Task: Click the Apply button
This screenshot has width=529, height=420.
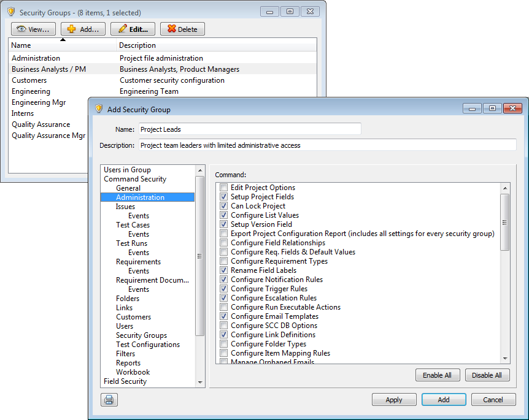Action: pyautogui.click(x=394, y=400)
